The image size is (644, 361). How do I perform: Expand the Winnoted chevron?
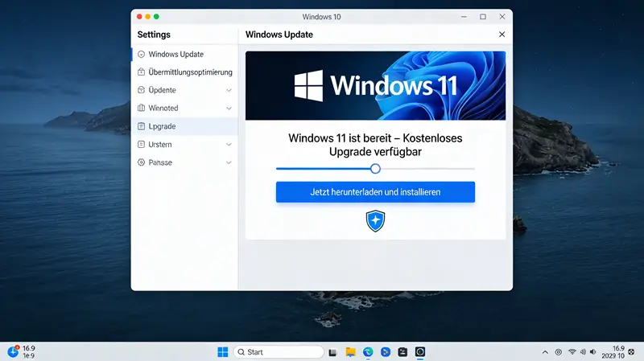pos(229,109)
